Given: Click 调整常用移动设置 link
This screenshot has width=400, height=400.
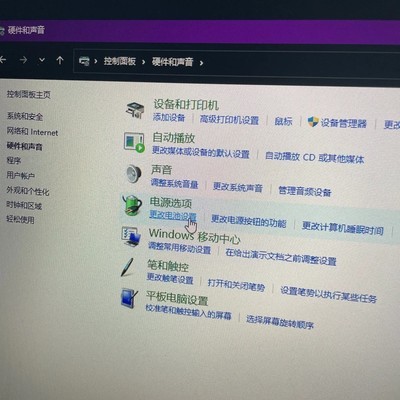Looking at the screenshot, I should pyautogui.click(x=179, y=248).
